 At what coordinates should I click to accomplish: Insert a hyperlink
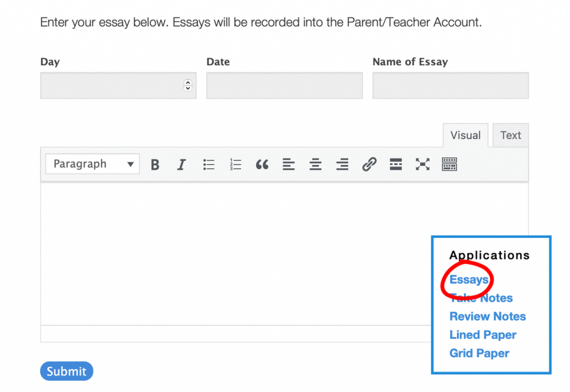click(x=369, y=164)
